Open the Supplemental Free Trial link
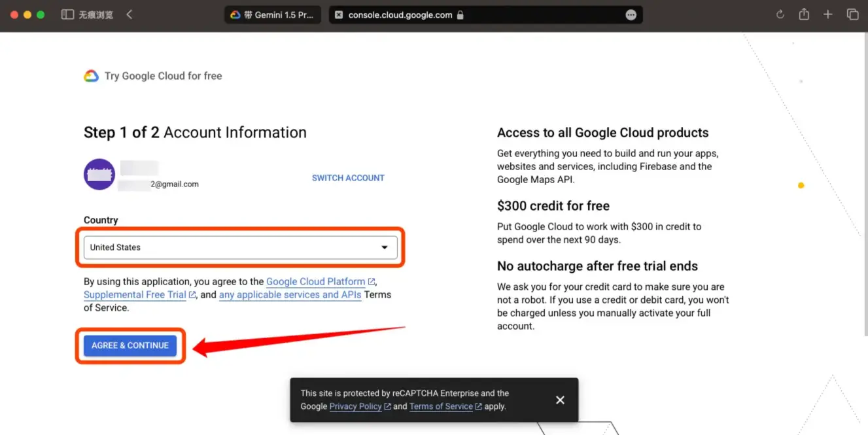 point(140,295)
